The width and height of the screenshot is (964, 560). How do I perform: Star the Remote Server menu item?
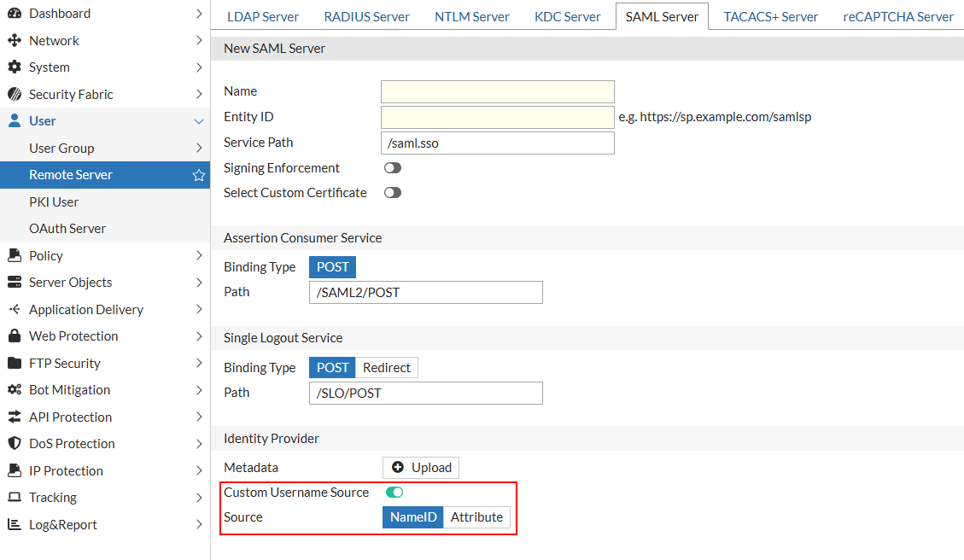(199, 175)
